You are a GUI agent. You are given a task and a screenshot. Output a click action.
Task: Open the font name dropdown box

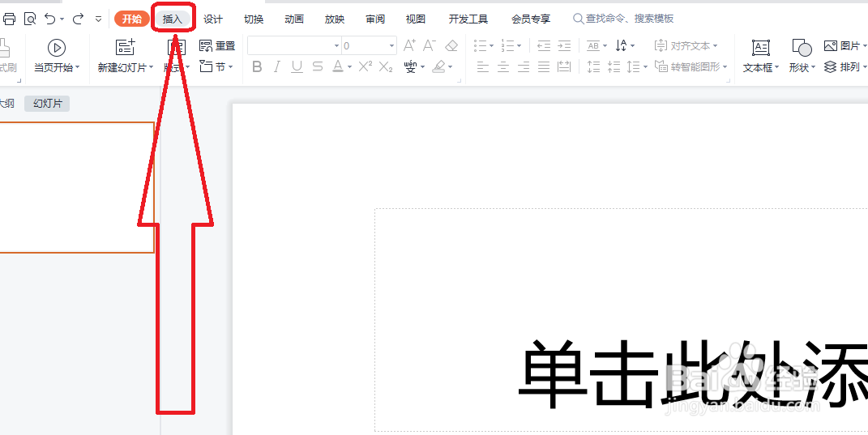tap(294, 45)
